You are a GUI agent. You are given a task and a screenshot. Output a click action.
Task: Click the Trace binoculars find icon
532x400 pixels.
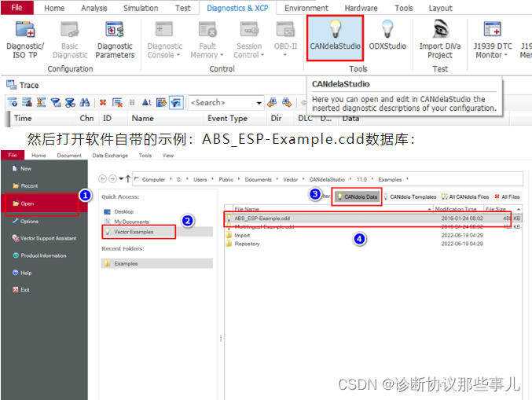click(85, 102)
